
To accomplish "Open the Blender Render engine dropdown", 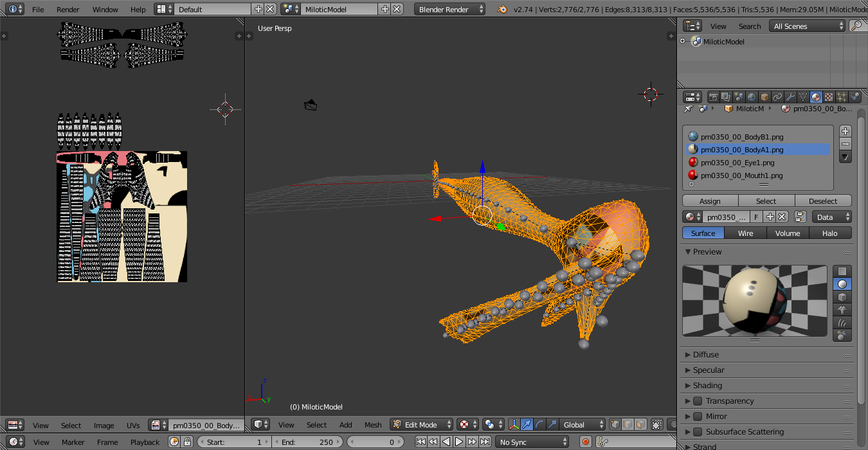I will pyautogui.click(x=450, y=9).
